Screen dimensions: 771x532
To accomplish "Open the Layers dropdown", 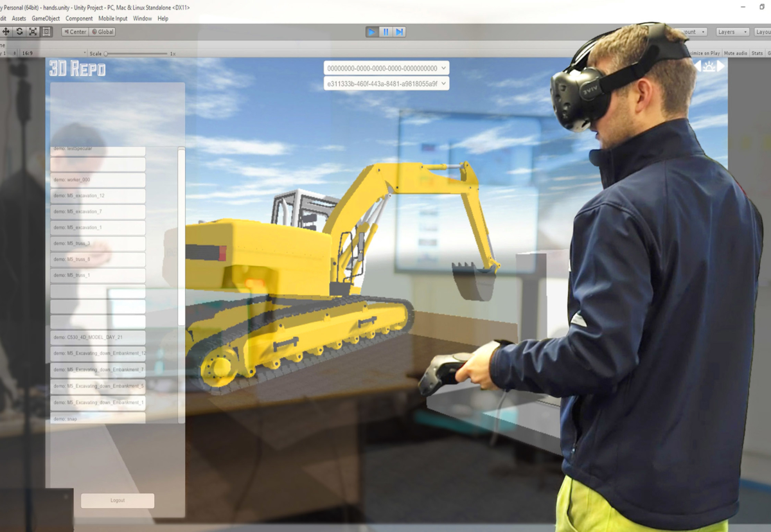I will [x=732, y=31].
